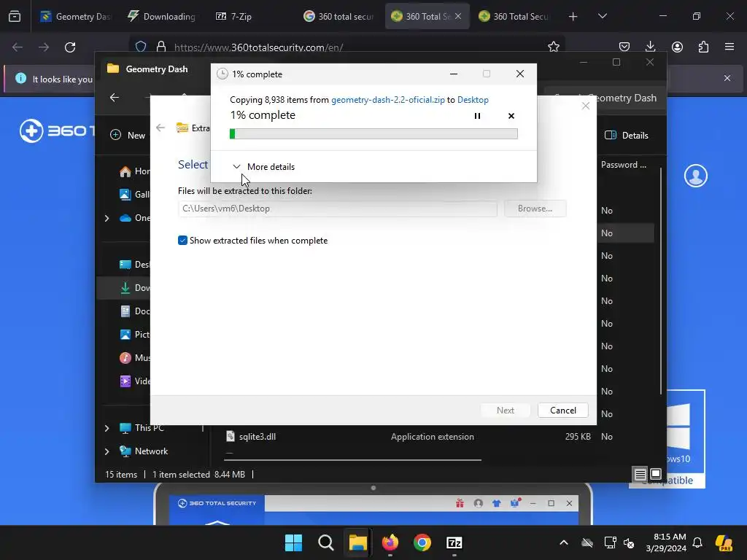
Task: Close the active 360 Total Security tab
Action: click(x=458, y=16)
